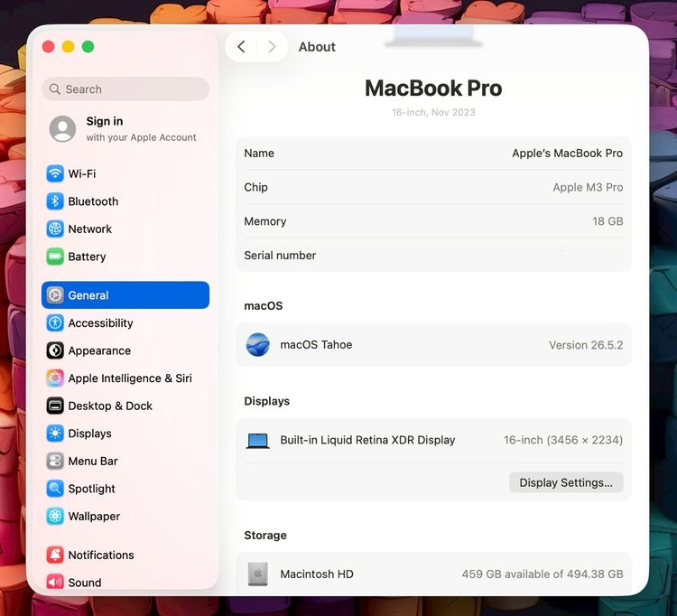
Task: Select Bluetooth label in sidebar
Action: [93, 201]
